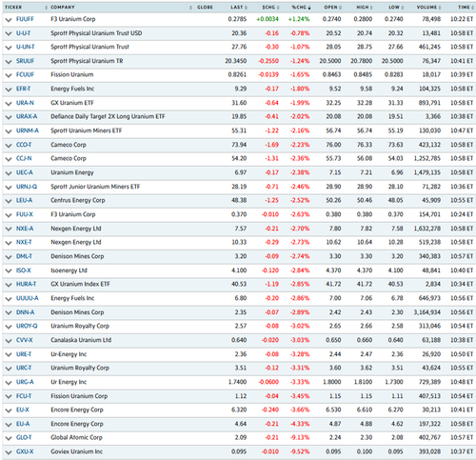
Task: Select company name Canalaska Uranium Ltd
Action: 81,340
